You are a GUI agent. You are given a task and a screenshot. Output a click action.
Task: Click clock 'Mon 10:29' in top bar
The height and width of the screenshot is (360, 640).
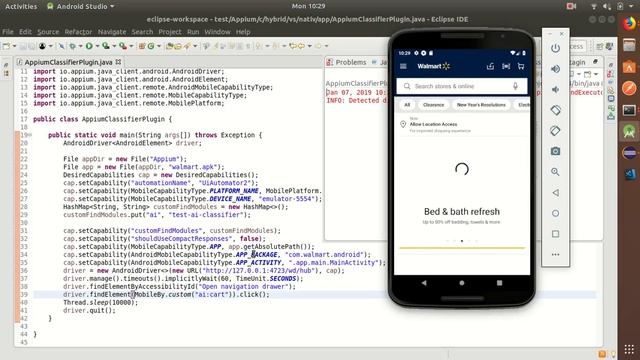(308, 6)
